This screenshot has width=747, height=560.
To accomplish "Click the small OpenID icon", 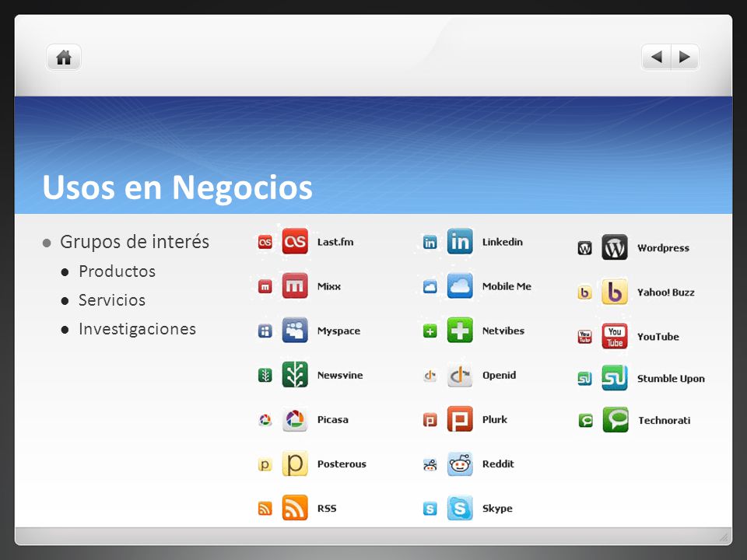I will click(430, 375).
